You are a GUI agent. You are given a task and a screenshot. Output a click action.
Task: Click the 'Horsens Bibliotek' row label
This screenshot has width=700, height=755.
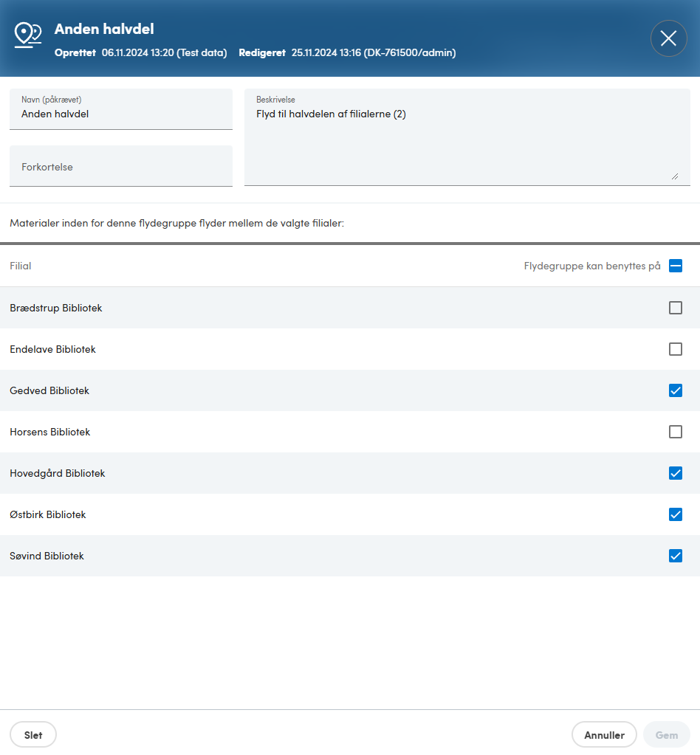49,432
